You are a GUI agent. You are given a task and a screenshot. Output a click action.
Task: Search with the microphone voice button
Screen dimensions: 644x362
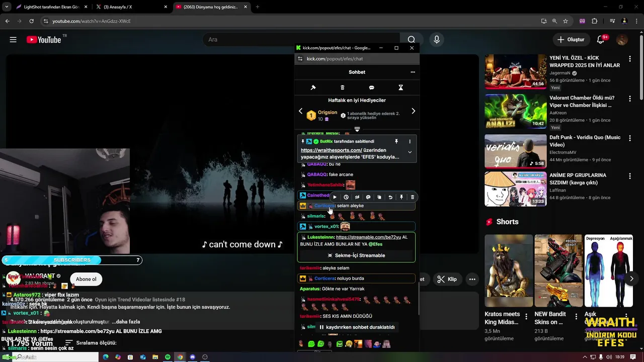437,40
